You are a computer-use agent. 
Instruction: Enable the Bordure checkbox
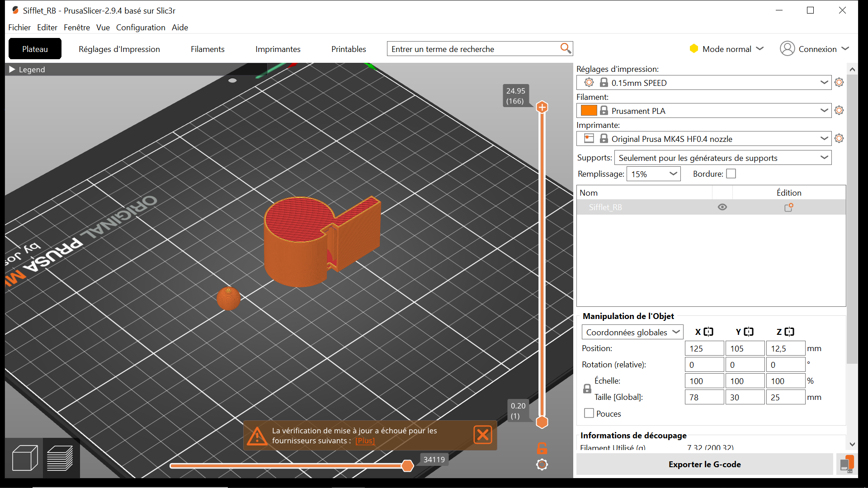pyautogui.click(x=731, y=174)
